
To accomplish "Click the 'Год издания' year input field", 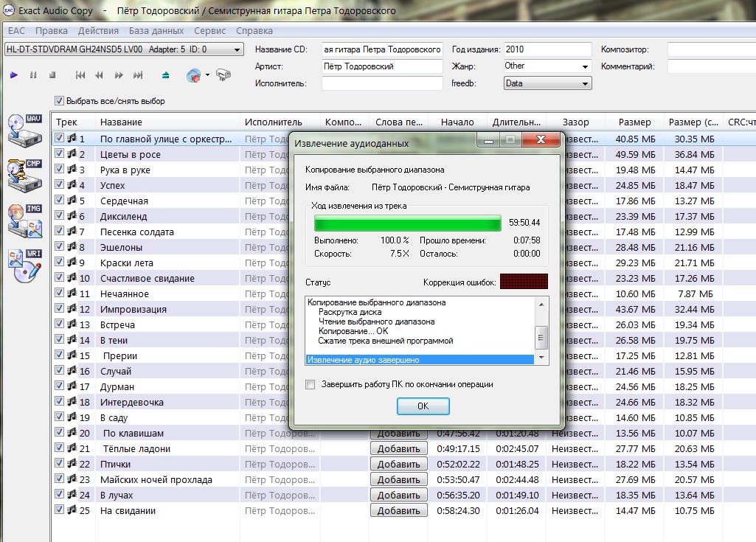I will pyautogui.click(x=547, y=49).
